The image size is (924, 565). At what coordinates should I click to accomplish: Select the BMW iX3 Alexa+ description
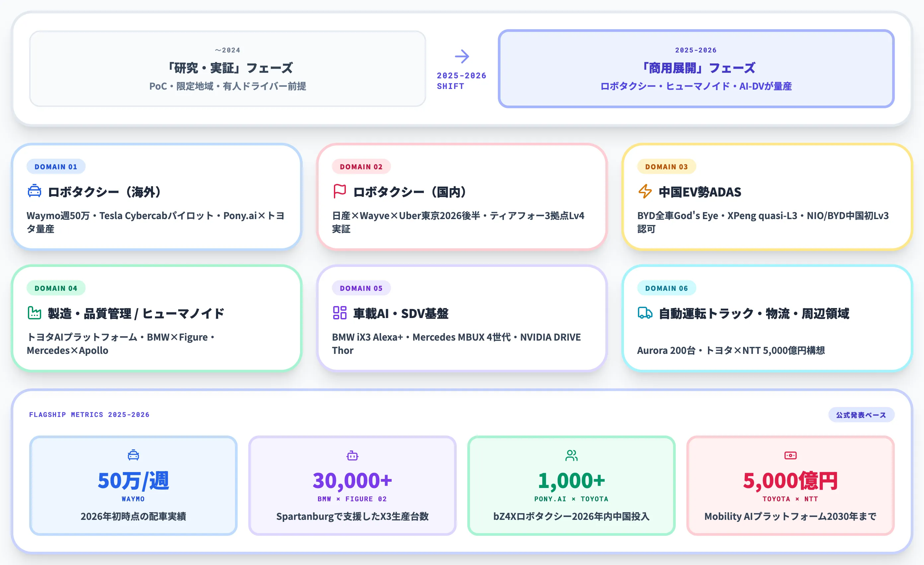[x=456, y=344]
